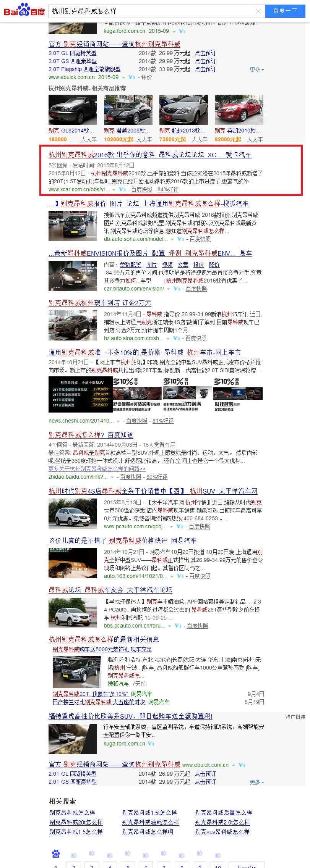Open 别克昂科威20T: 我赢在"多10%" link
This screenshot has width=310, height=868.
coord(90,694)
